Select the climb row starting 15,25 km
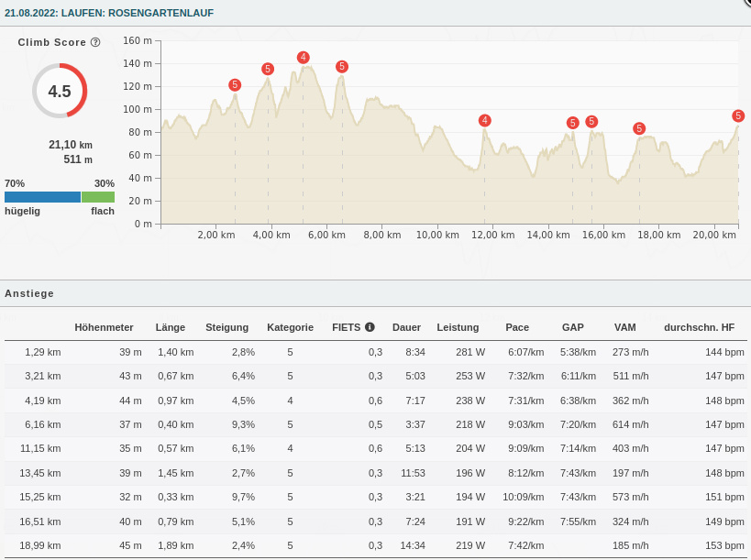Screen dimensions: 751x560 click(x=376, y=497)
